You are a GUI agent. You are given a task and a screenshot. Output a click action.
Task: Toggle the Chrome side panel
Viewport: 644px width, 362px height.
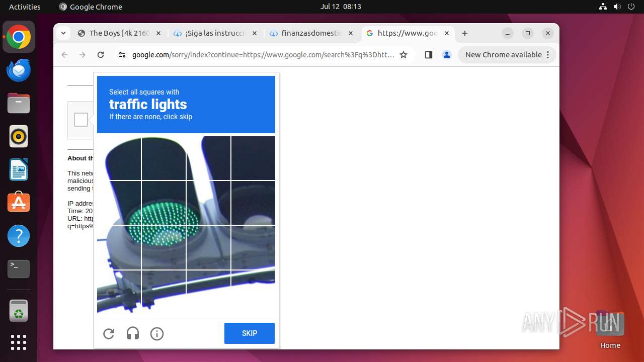coord(429,55)
